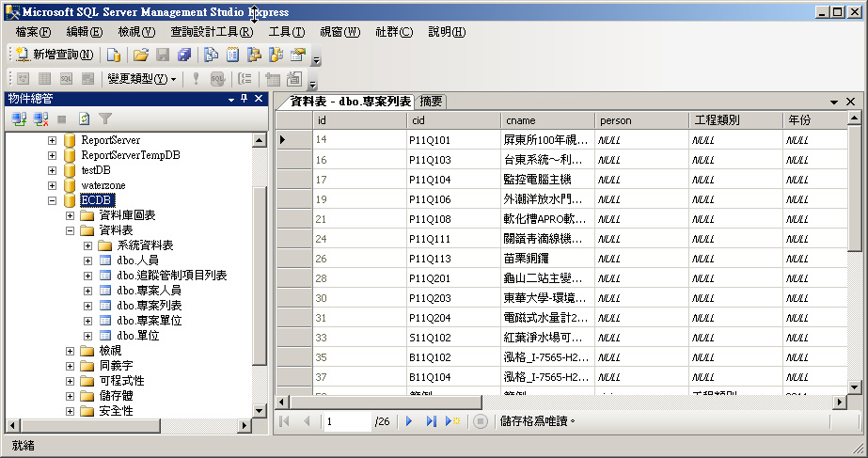Select the 同義字 folder
868x458 pixels.
[x=117, y=366]
